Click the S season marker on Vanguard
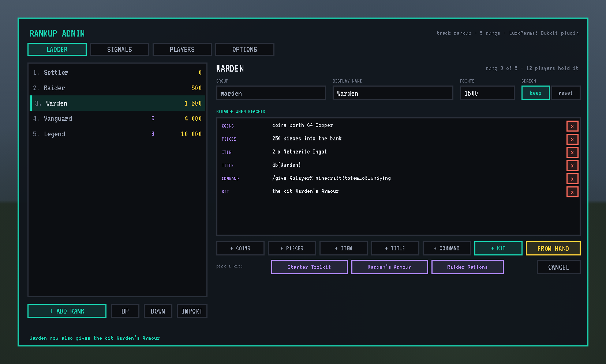Viewport: 606px width, 364px height. coord(153,118)
